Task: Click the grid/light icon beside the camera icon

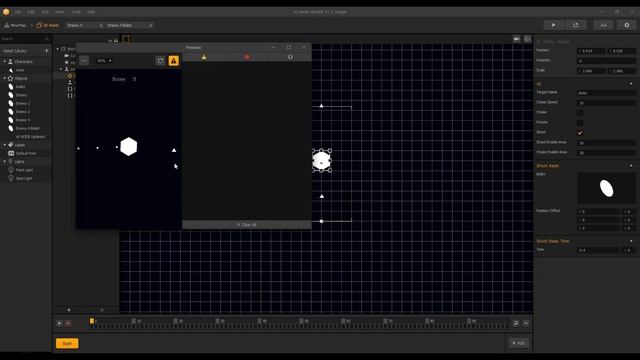Action: (x=527, y=39)
